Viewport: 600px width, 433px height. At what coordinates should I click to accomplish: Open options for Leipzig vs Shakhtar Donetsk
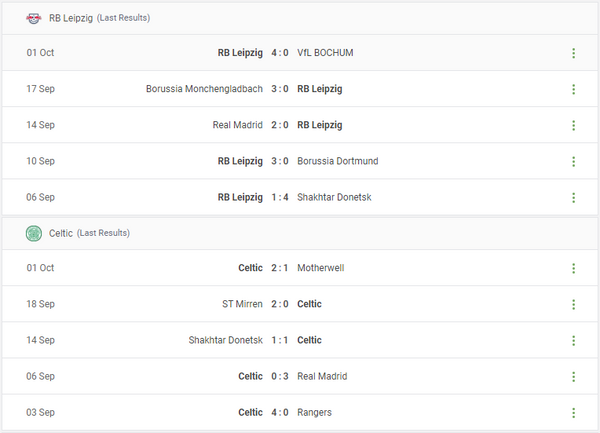click(x=573, y=197)
